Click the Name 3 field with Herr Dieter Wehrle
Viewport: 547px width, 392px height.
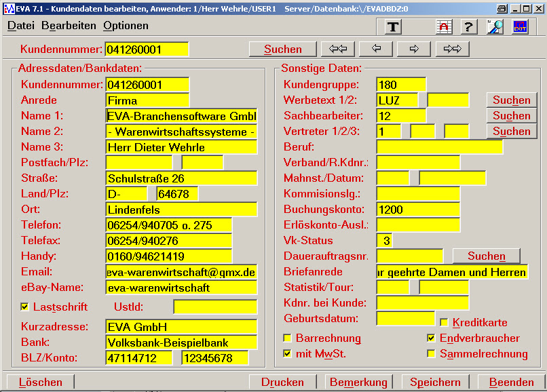pos(181,147)
